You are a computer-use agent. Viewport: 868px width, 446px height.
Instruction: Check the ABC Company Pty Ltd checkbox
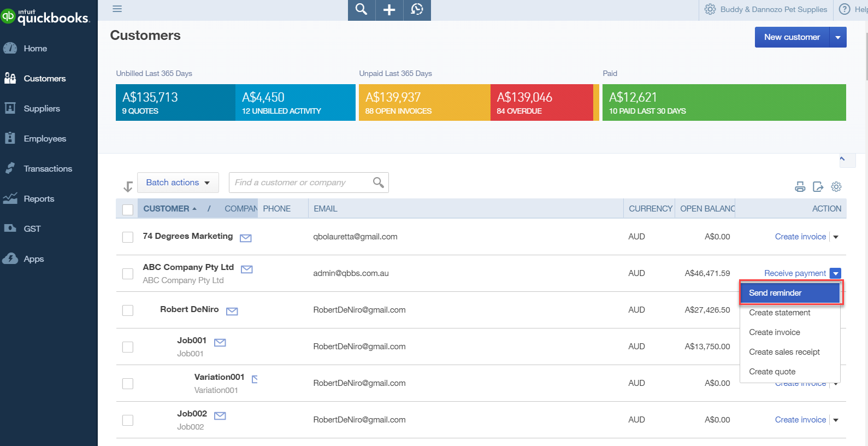click(128, 274)
